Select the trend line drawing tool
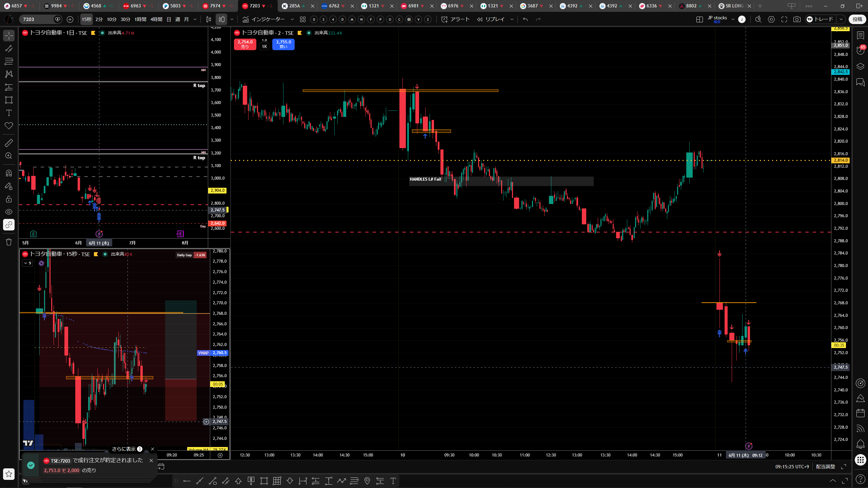The image size is (868, 488). point(9,48)
